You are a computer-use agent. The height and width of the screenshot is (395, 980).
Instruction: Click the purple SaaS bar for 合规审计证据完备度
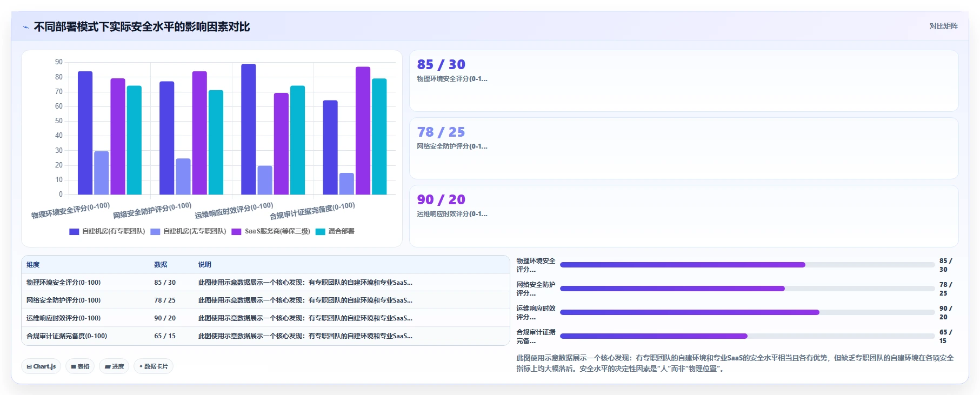point(363,131)
